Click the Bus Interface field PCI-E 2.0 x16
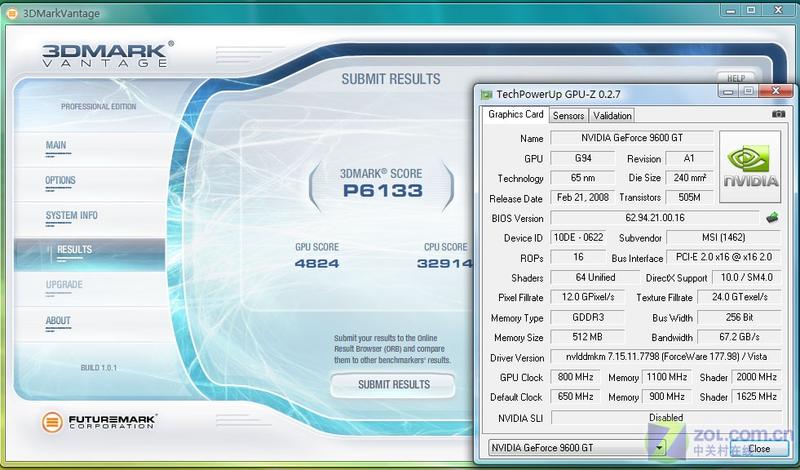Screen dimensions: 800x470 click(x=724, y=257)
